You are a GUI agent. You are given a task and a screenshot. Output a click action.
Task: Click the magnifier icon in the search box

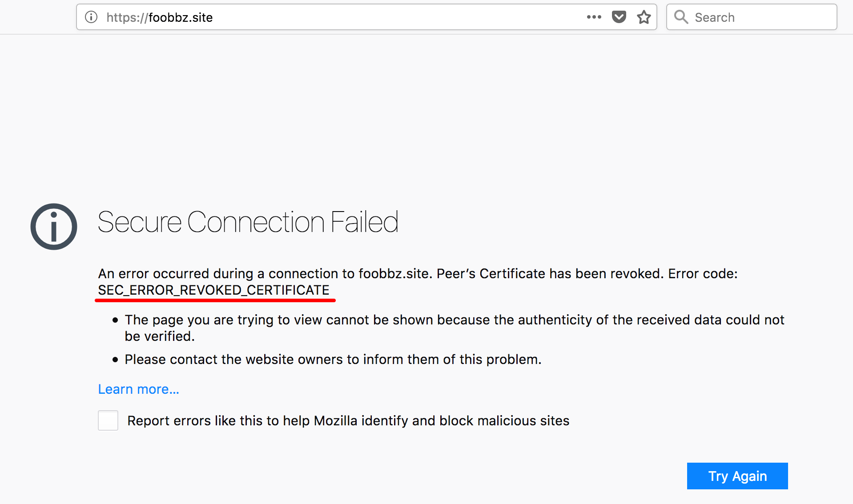[x=681, y=17]
